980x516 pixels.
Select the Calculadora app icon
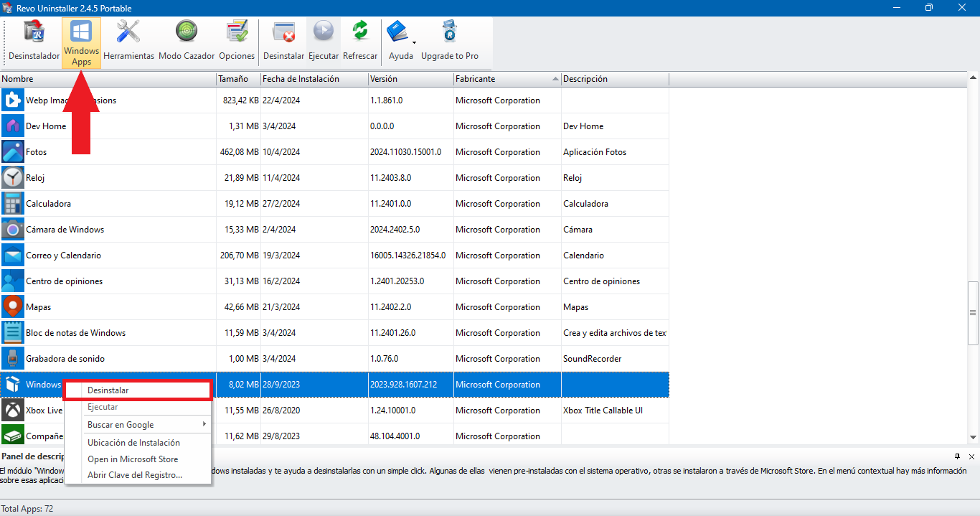(x=13, y=204)
